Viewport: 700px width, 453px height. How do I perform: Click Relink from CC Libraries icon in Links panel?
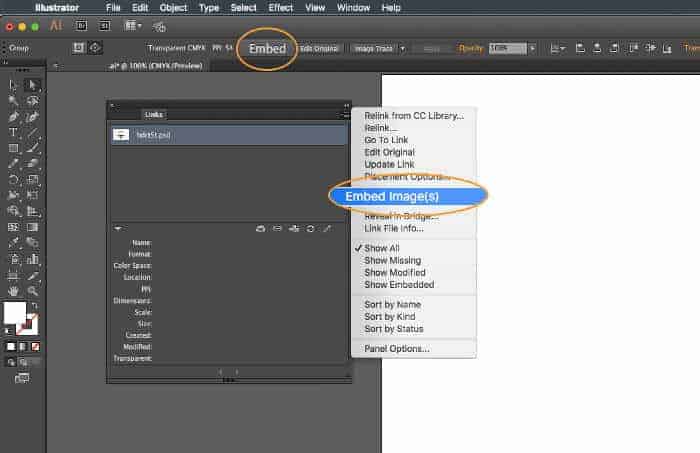pos(260,229)
